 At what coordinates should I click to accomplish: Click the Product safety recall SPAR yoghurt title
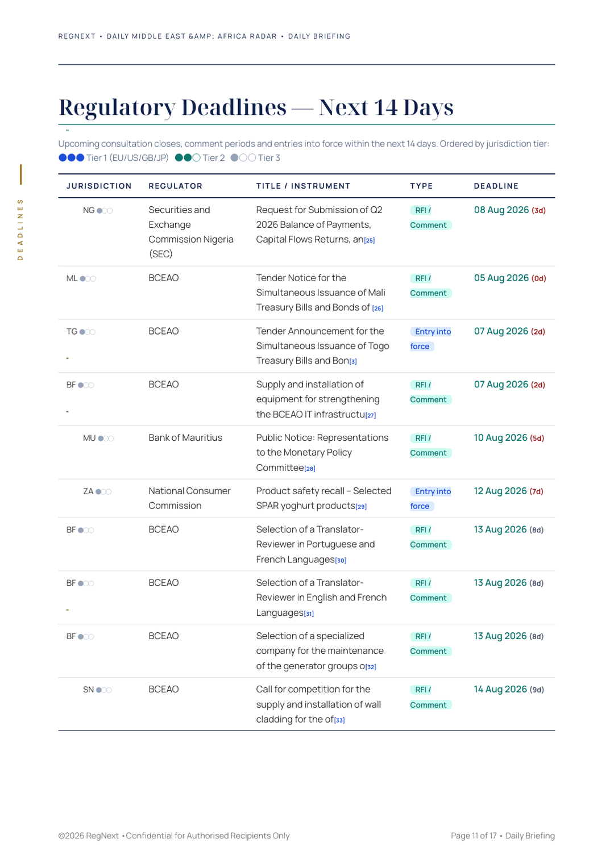tap(323, 499)
